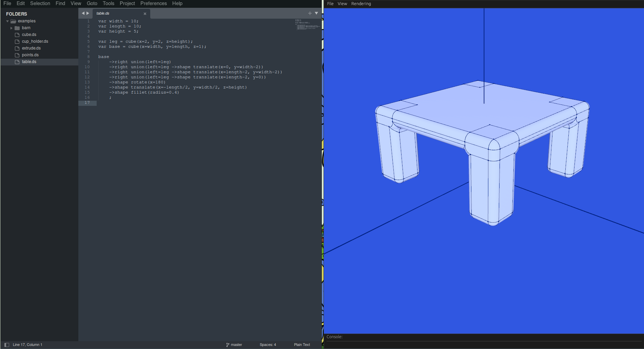Click the git branch icon showing master
644x349 pixels.
[x=227, y=345]
